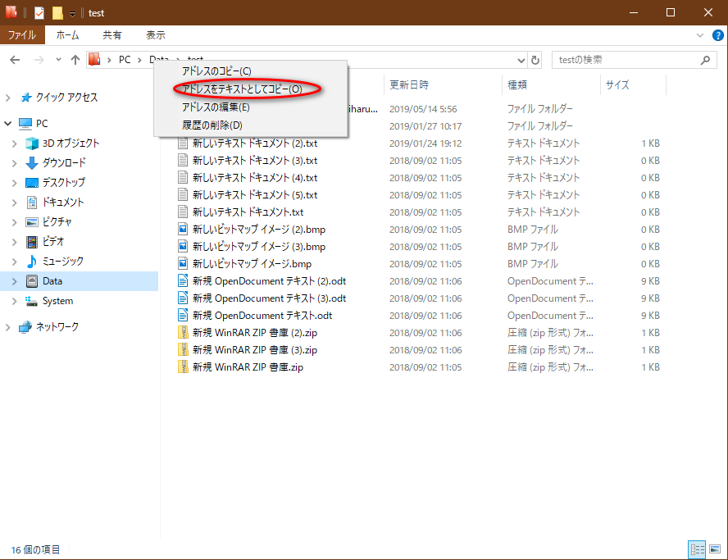The height and width of the screenshot is (560, 728).
Task: Open the address bar history dropdown
Action: click(522, 60)
